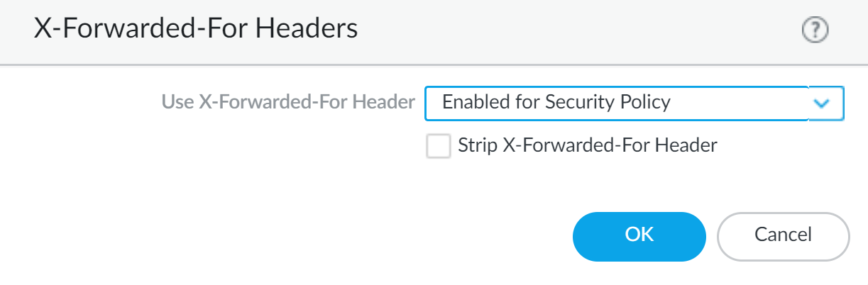Click the Strip X-Forwarded-For Header label
868x285 pixels.
point(588,146)
